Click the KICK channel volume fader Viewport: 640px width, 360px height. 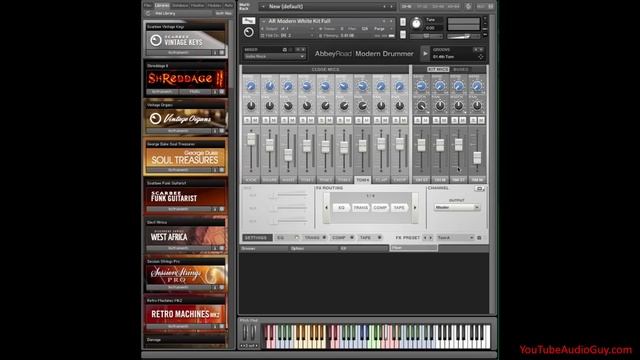coord(251,139)
